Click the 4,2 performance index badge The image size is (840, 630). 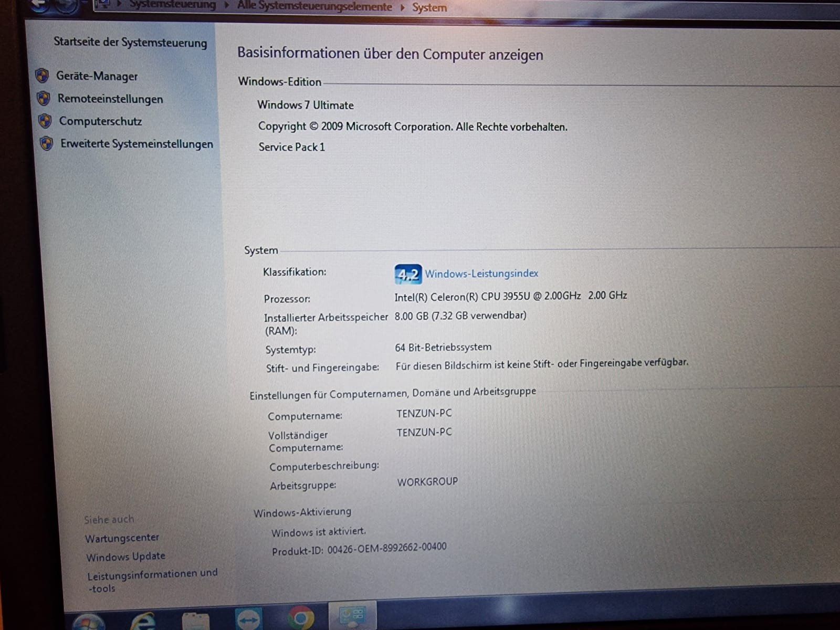click(x=408, y=274)
